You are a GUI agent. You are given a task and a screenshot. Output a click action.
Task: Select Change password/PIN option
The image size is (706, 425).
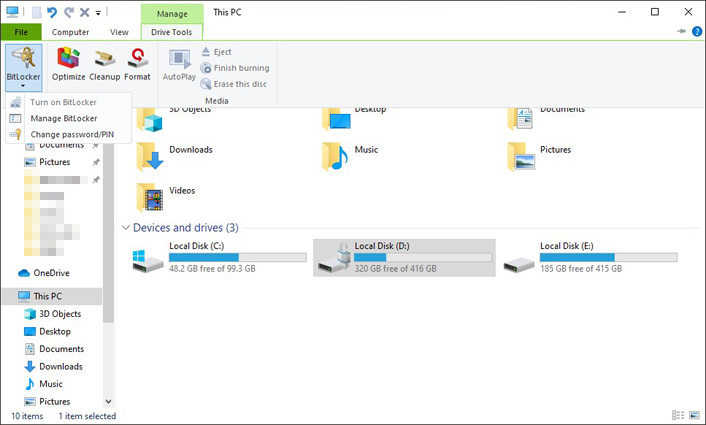[72, 134]
